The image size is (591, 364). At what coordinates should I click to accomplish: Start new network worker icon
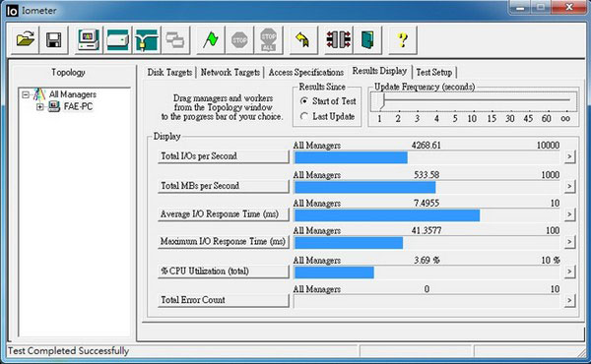tap(146, 39)
